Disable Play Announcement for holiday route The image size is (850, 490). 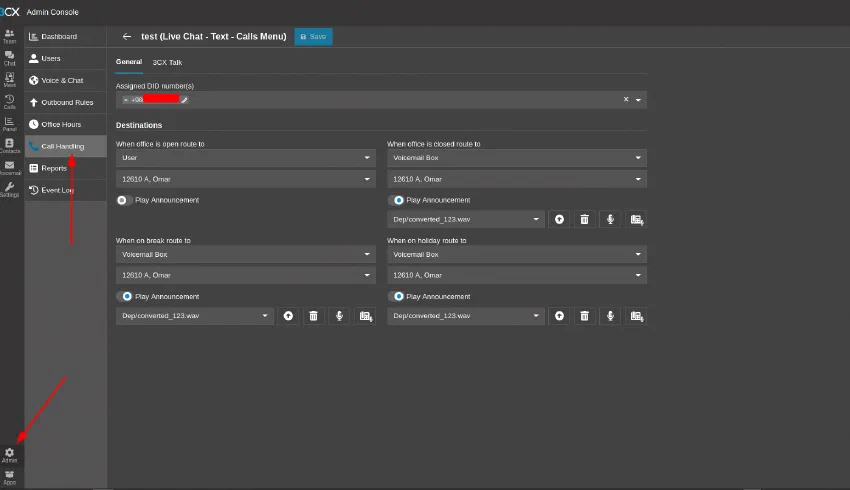396,296
